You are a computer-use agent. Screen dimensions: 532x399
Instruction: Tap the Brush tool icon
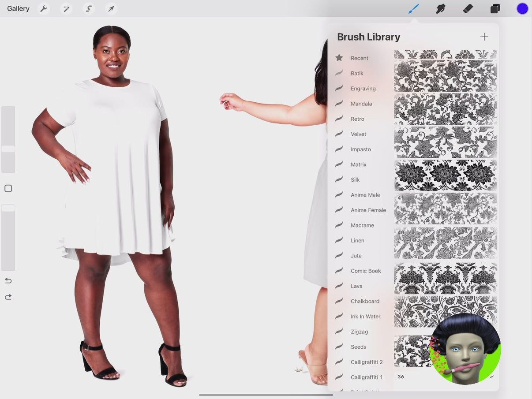tap(413, 9)
